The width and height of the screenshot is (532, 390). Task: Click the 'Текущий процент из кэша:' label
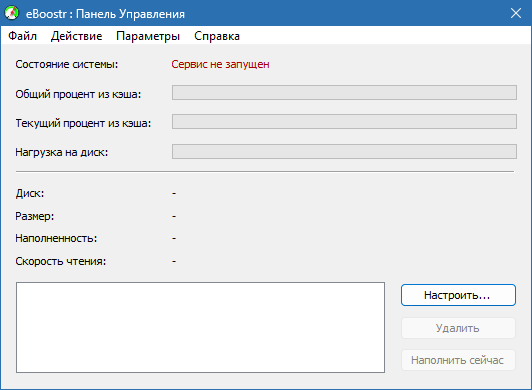tap(83, 123)
